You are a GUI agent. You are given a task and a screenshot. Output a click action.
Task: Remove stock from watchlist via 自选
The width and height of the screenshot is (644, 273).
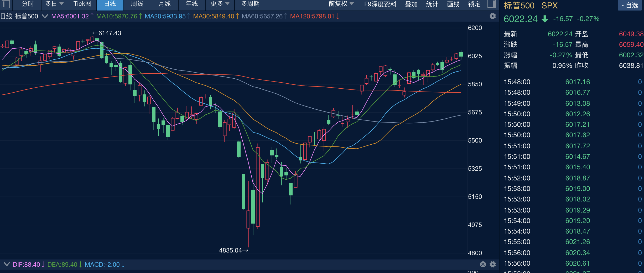point(630,5)
